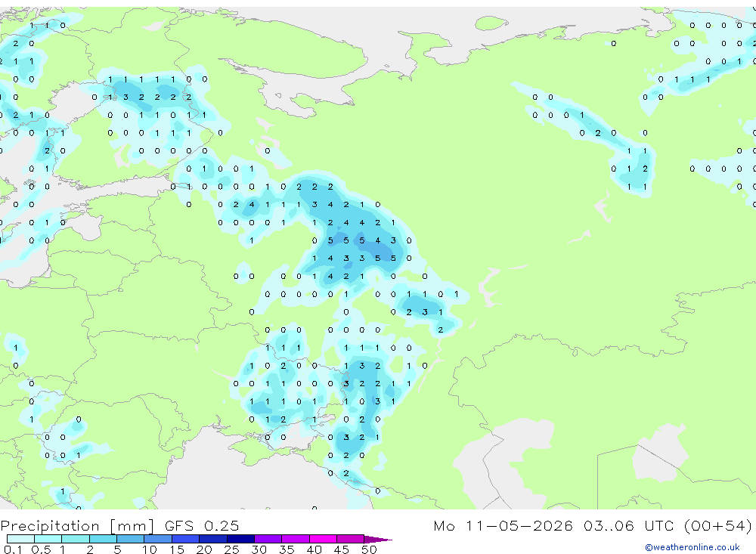Click the '50' legend scale label
The image size is (756, 554).
tap(369, 549)
